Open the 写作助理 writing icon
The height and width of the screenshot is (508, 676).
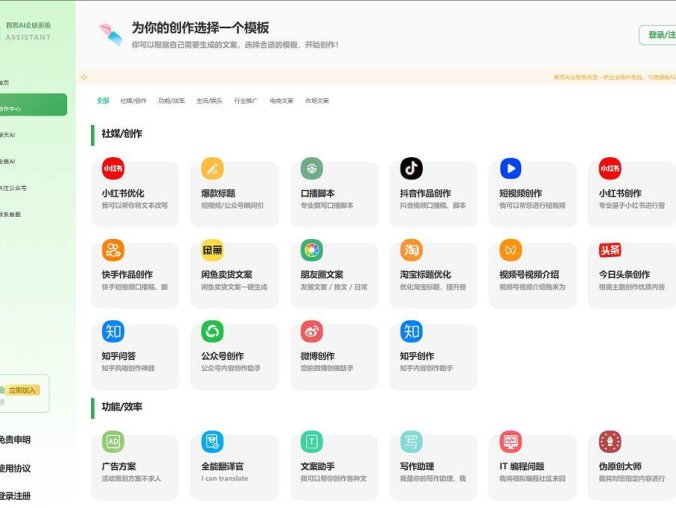coord(411,442)
